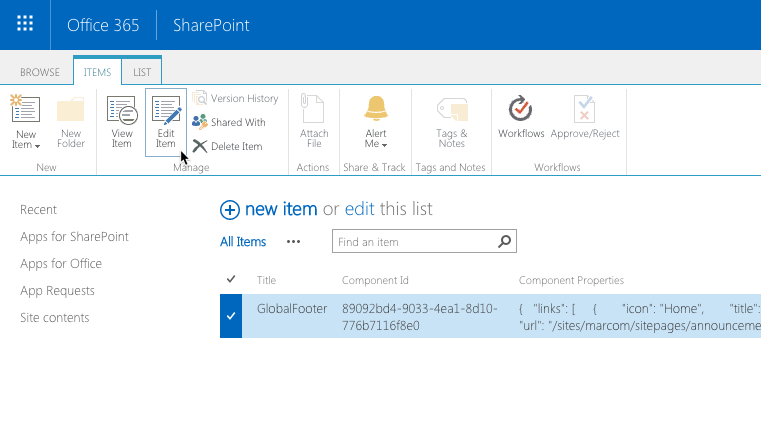
Task: Uncheck the GlobalFooter row checkbox
Action: 231,316
